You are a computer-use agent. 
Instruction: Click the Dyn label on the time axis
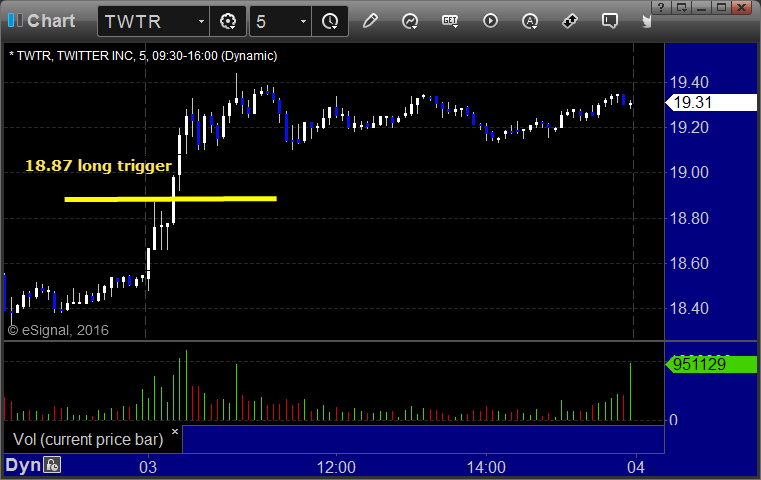(23, 465)
